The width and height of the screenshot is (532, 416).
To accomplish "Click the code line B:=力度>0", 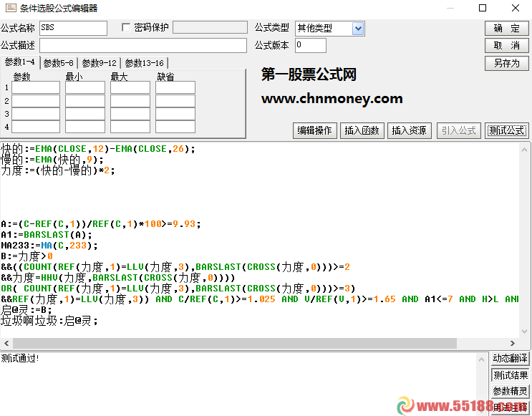I will (x=26, y=256).
